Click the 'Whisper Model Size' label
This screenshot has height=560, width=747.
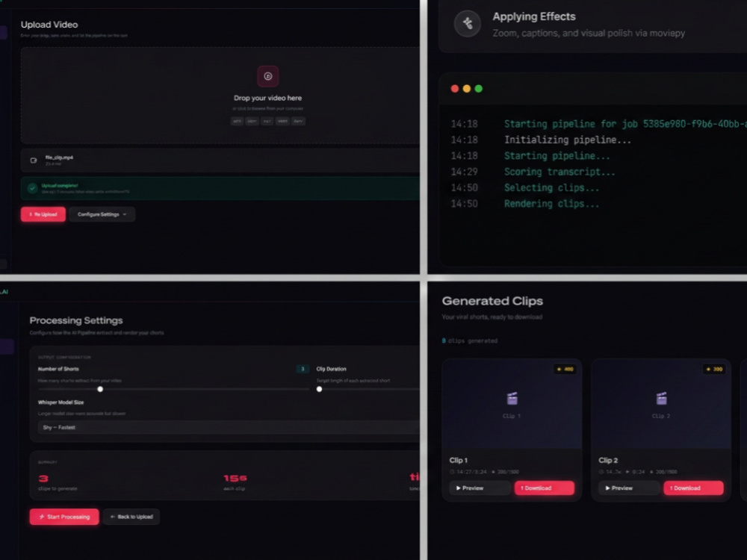coord(61,402)
